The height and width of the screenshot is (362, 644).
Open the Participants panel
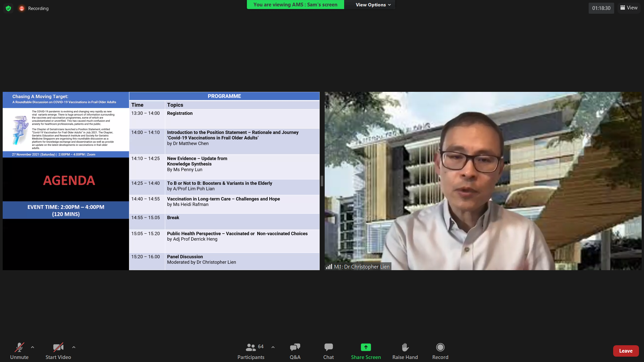(x=251, y=351)
